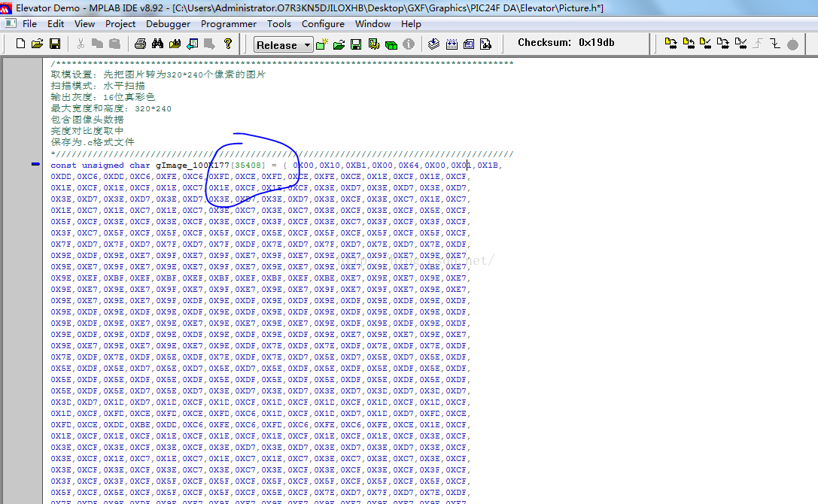Click the Open Project green folder icon
Viewport: 818px width, 504px height.
339,45
